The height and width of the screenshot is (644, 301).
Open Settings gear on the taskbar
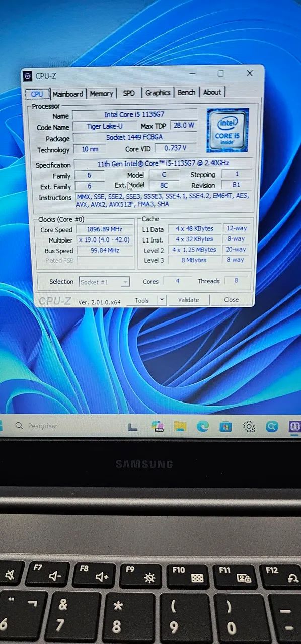[249, 427]
